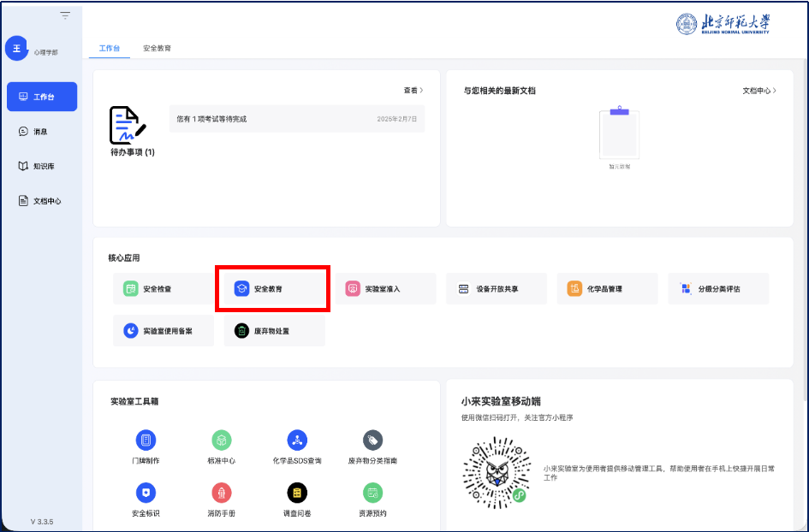Open the 资源预约 icon
The width and height of the screenshot is (809, 532).
coord(372,493)
